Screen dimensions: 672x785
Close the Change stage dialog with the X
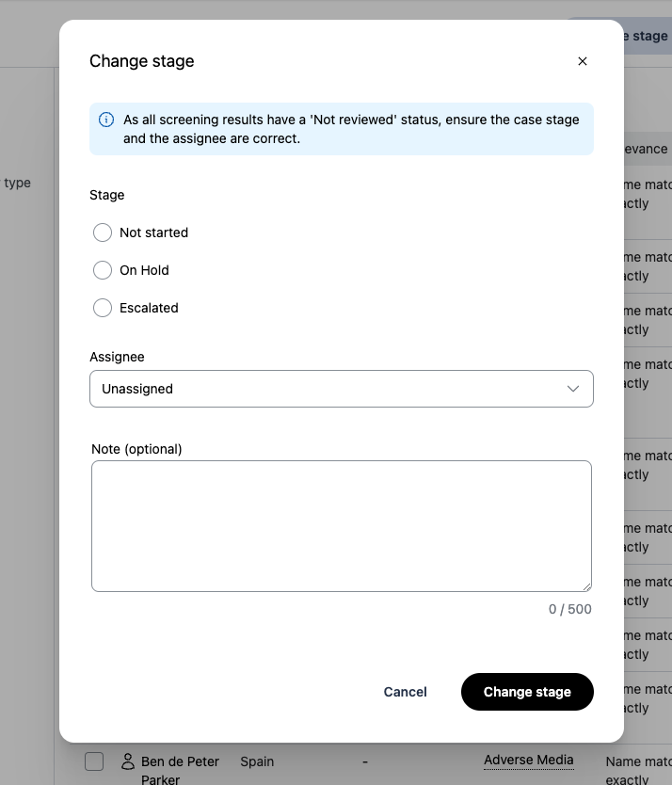coord(583,61)
